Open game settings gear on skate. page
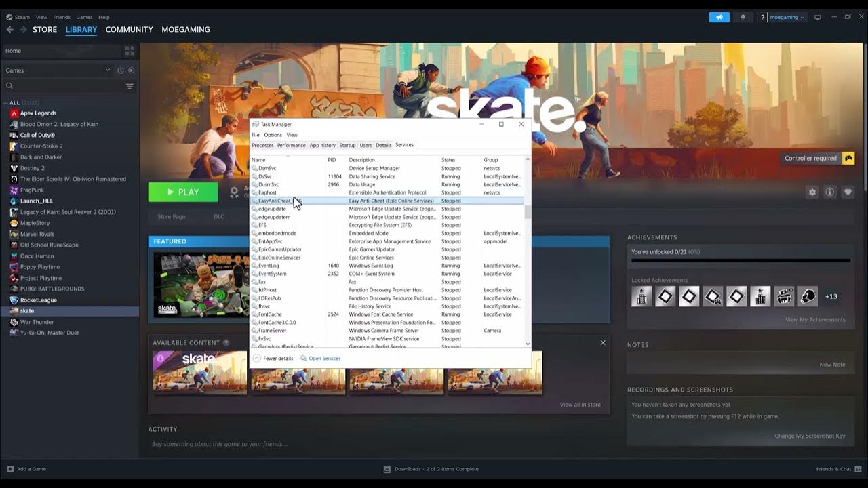 coord(812,192)
